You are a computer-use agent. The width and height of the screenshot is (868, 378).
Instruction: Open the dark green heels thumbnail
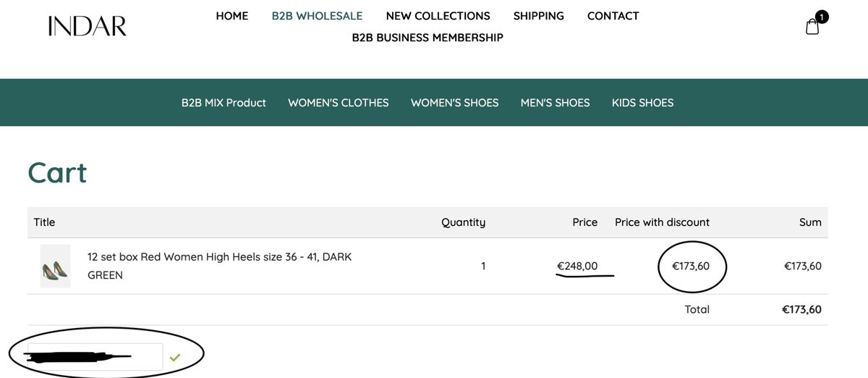(55, 266)
